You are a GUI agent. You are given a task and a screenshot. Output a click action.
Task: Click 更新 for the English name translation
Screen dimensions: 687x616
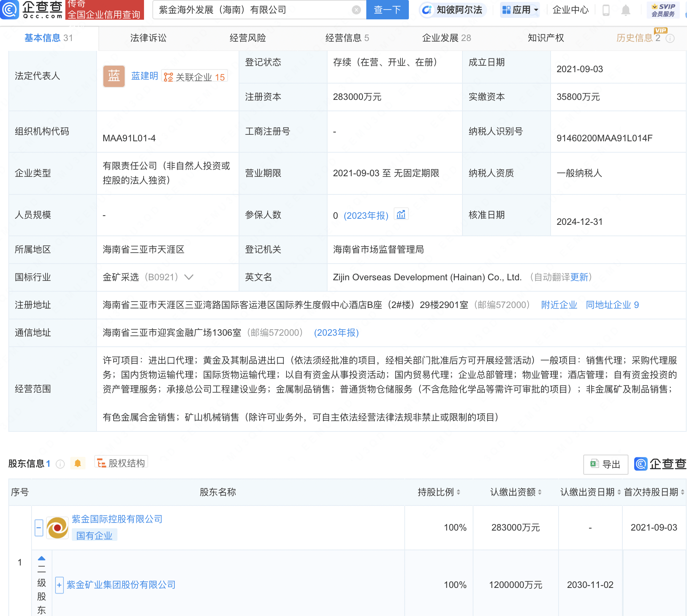click(x=579, y=277)
